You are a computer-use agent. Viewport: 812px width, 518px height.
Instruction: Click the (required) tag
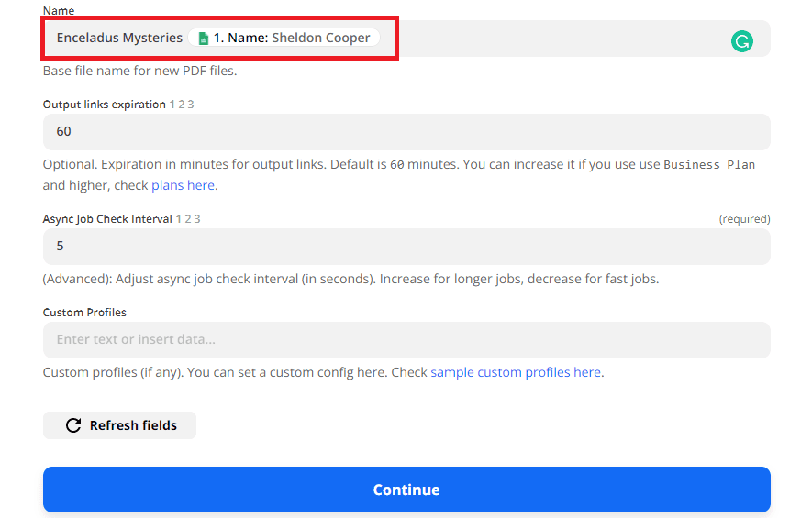coord(744,219)
